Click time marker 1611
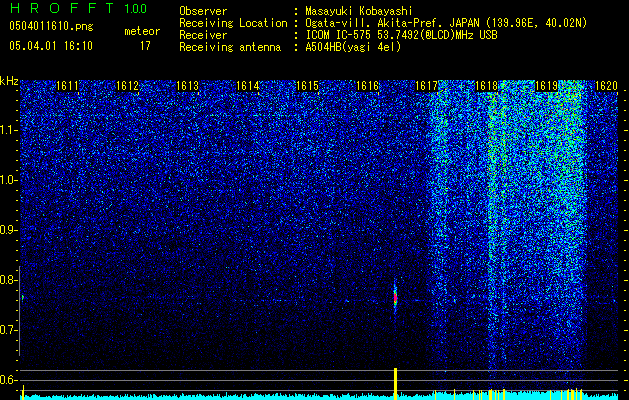Viewport: 629px width, 400px height. click(x=67, y=86)
